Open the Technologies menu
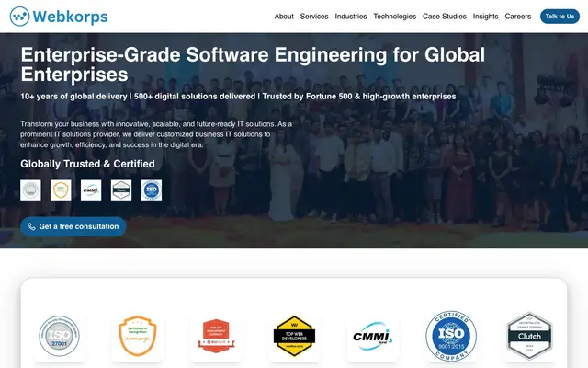This screenshot has width=588, height=368. (394, 17)
